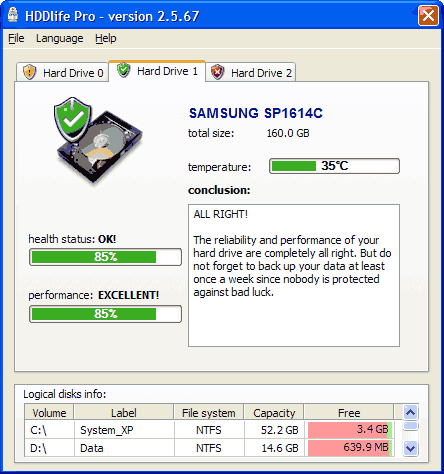Close the HDDlife Pro window
Screen dimensions: 444x474
428,15
